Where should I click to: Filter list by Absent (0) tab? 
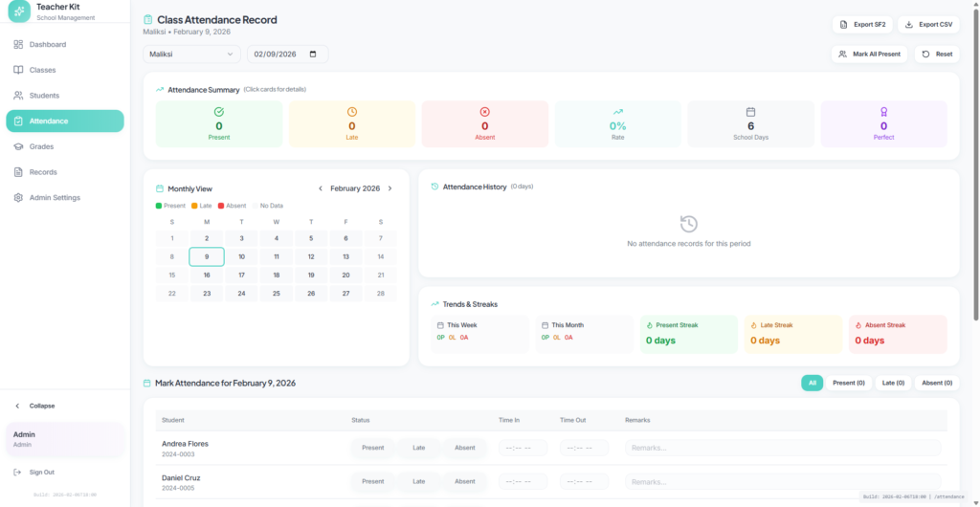click(936, 383)
